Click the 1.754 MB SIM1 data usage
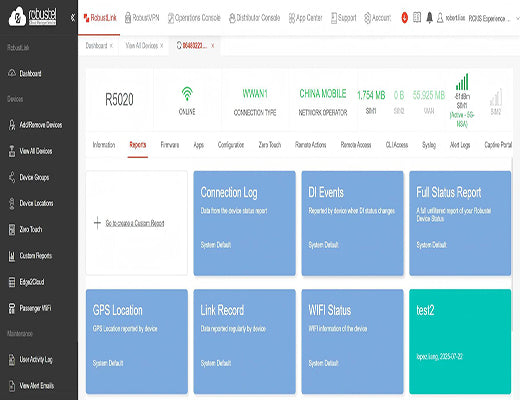Image resolution: width=520 pixels, height=400 pixels. (371, 95)
